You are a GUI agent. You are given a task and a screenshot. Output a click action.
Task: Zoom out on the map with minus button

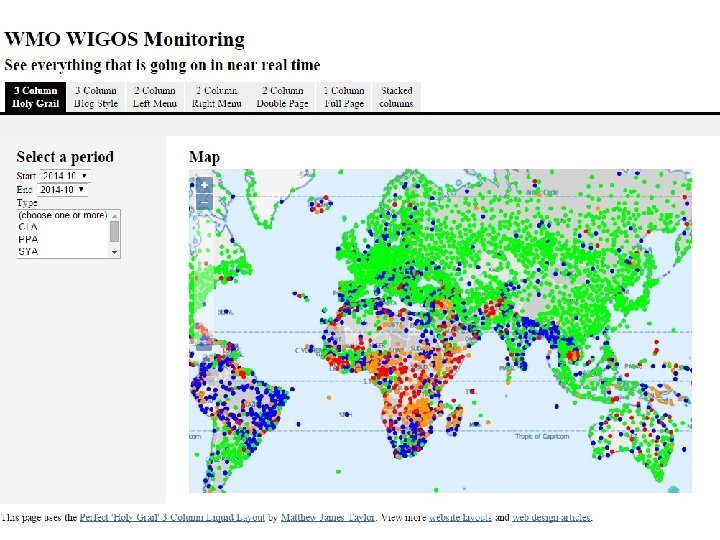[204, 202]
